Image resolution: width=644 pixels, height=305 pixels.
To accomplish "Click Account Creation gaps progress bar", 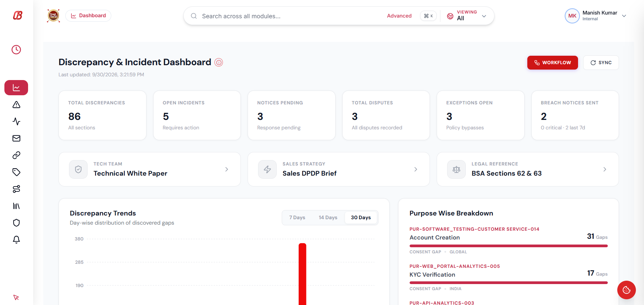I will [x=509, y=246].
